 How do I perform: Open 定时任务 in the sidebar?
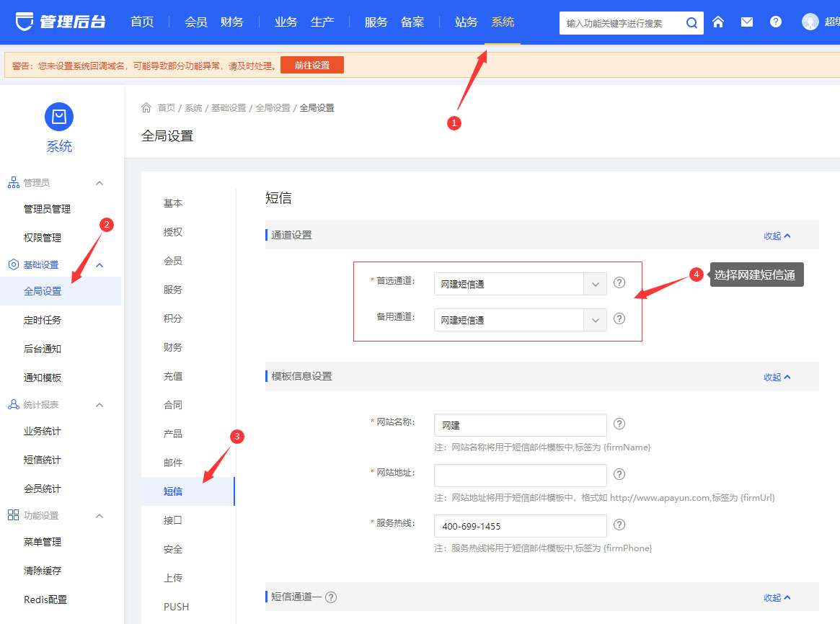point(43,320)
